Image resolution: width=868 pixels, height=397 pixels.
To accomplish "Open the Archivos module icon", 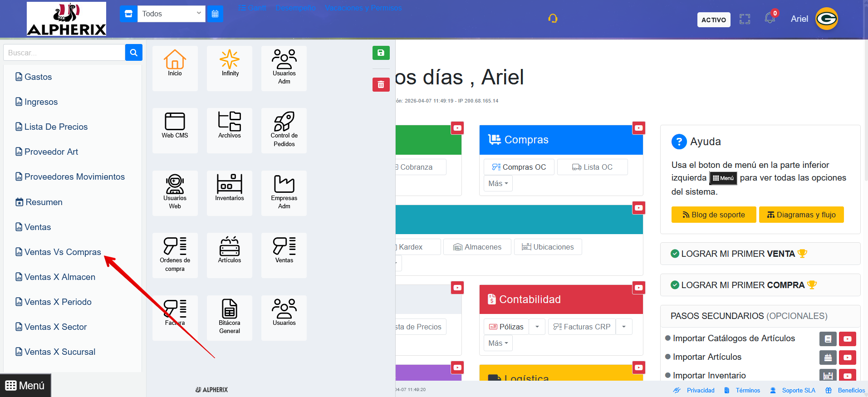I will point(230,126).
